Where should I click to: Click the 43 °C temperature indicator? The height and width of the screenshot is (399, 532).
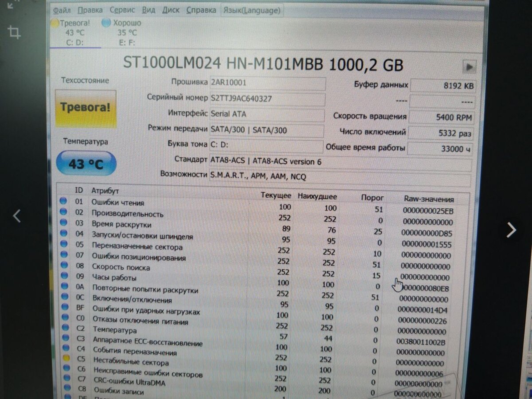(86, 164)
